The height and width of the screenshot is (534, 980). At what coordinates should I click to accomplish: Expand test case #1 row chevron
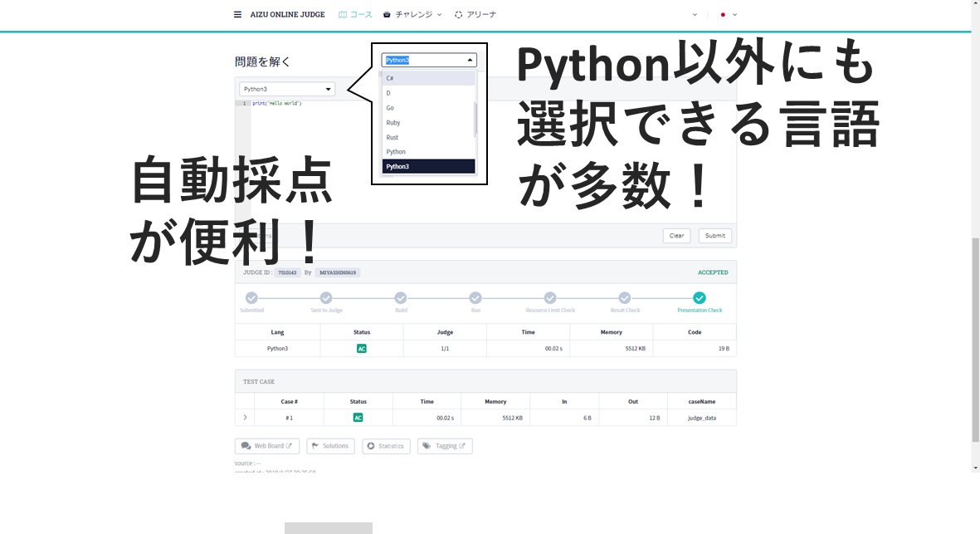(x=245, y=417)
